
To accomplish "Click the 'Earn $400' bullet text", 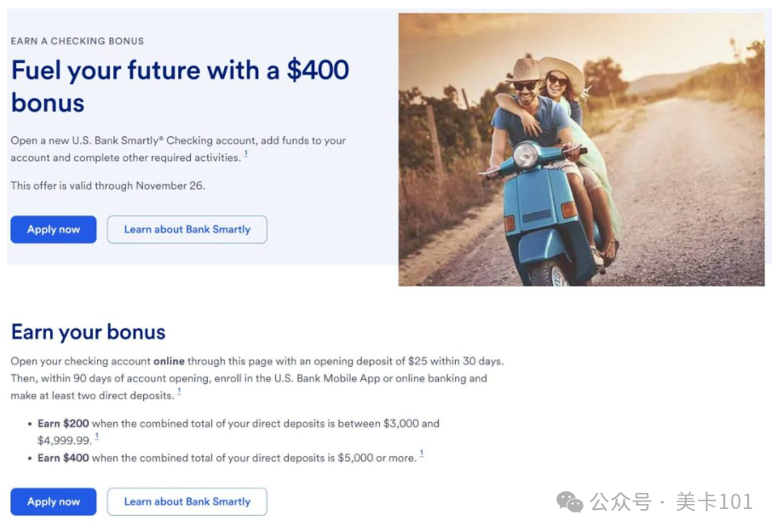I will (63, 458).
